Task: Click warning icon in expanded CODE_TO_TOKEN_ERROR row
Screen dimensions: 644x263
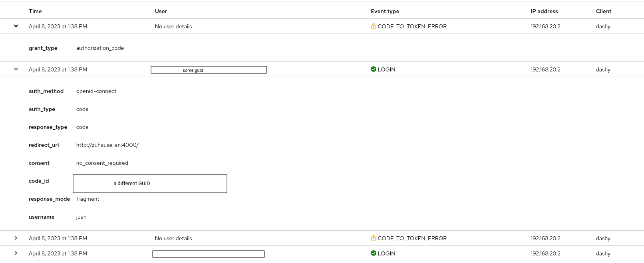Action: [x=374, y=26]
